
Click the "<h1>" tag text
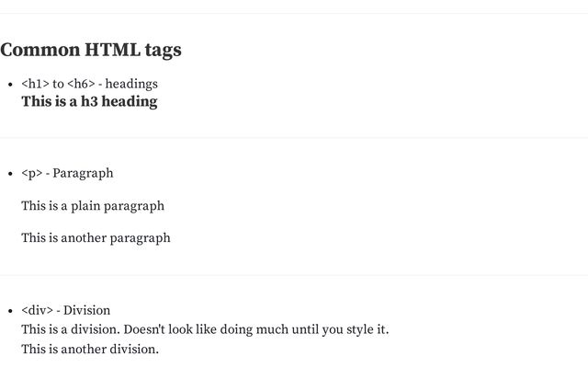coord(35,84)
